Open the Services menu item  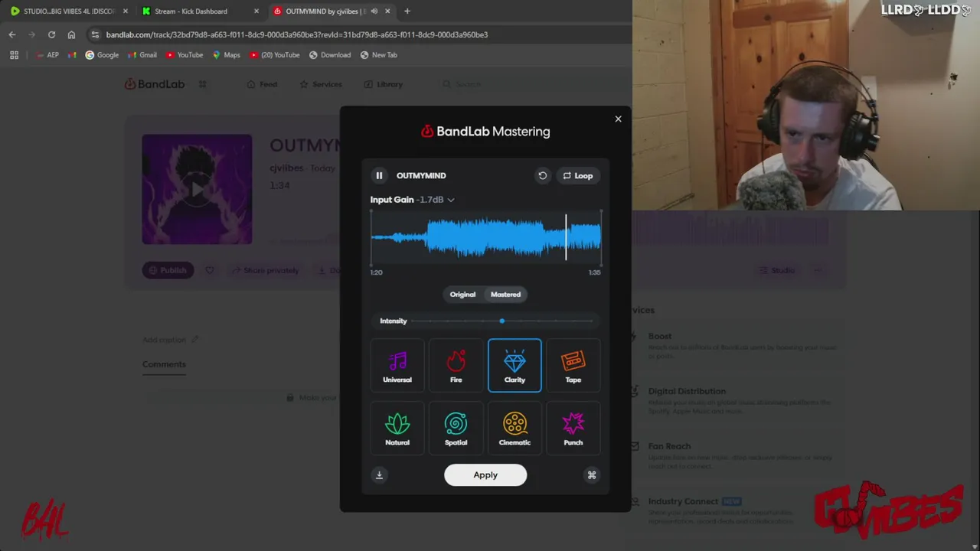[321, 84]
